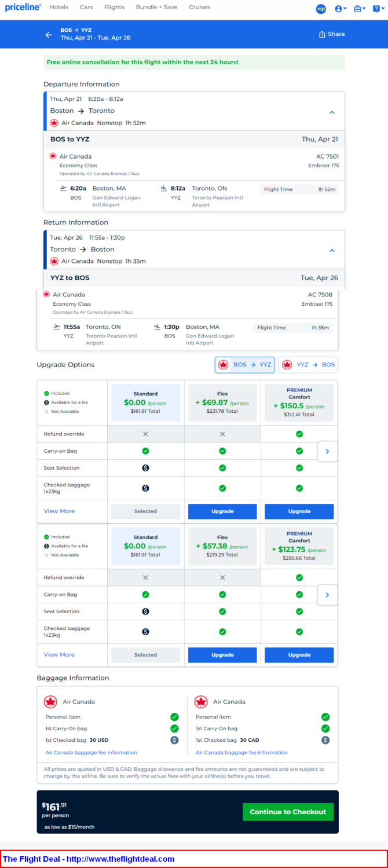Choose the $69.87 Flex fare card
The height and width of the screenshot is (868, 388).
pos(222,402)
